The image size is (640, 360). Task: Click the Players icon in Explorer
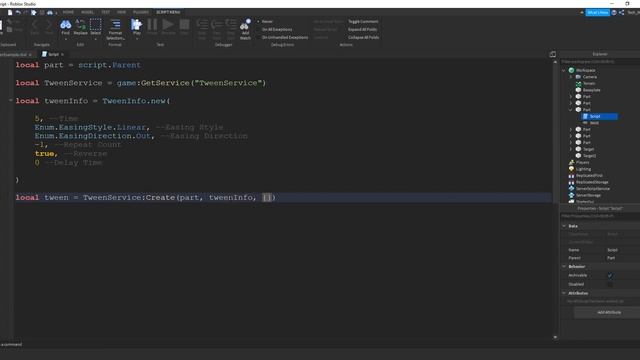(x=571, y=162)
